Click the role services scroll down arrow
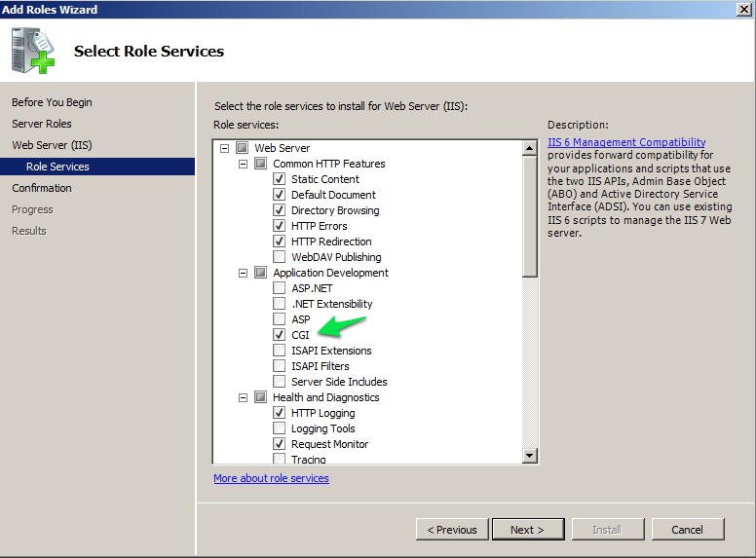 [x=529, y=456]
